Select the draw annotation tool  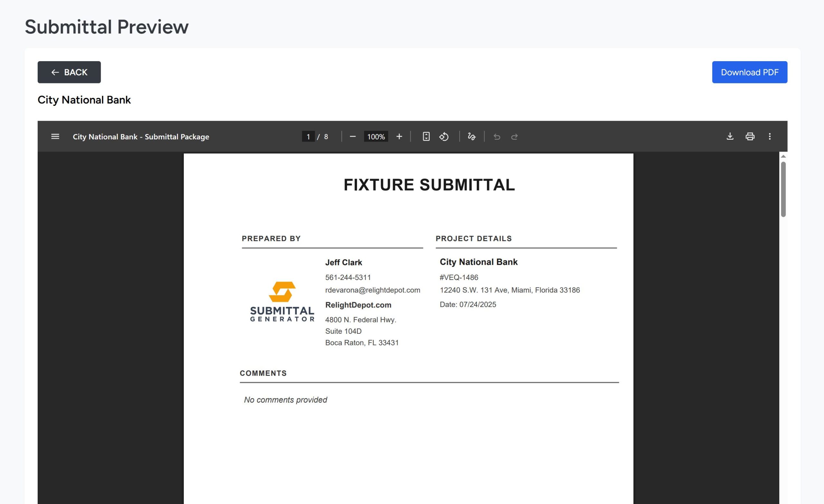(472, 136)
